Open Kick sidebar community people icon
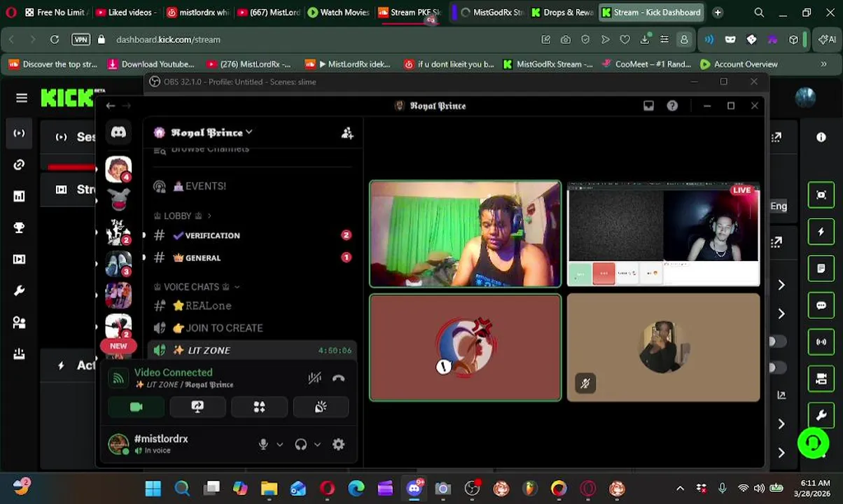The height and width of the screenshot is (504, 843). (19, 322)
